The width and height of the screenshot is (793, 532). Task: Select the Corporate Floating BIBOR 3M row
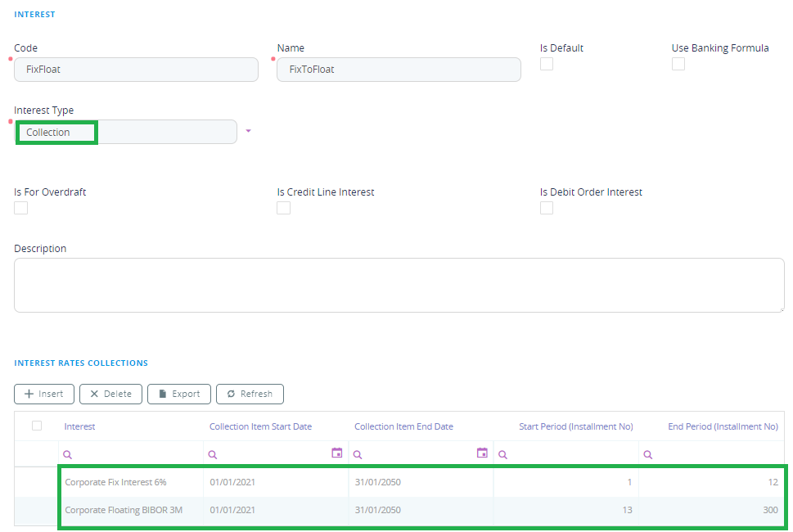[x=124, y=510]
